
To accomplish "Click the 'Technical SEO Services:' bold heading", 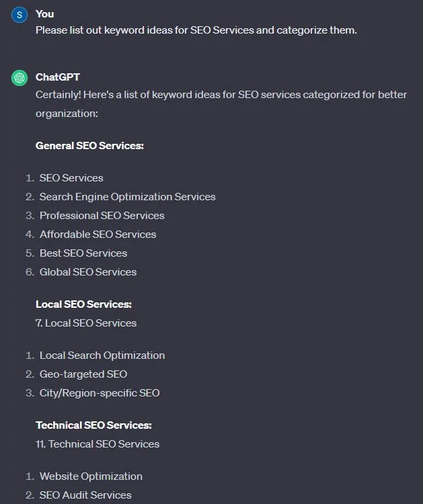I will pos(93,425).
